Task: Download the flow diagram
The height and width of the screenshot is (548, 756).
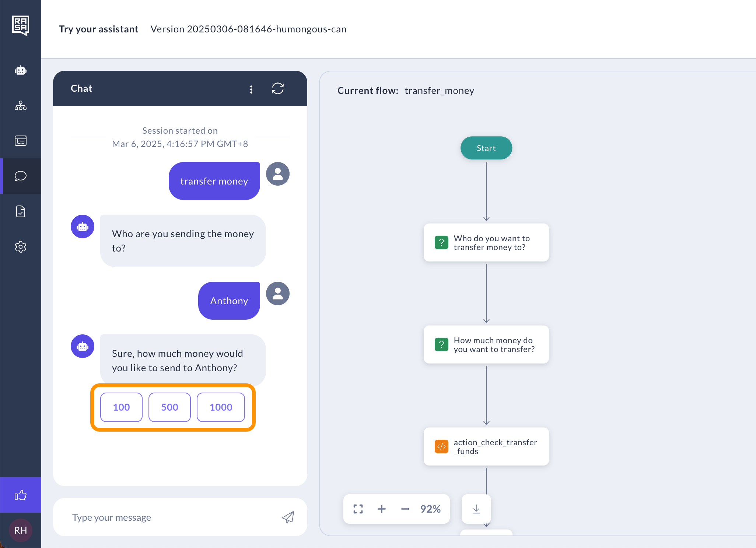Action: point(476,509)
